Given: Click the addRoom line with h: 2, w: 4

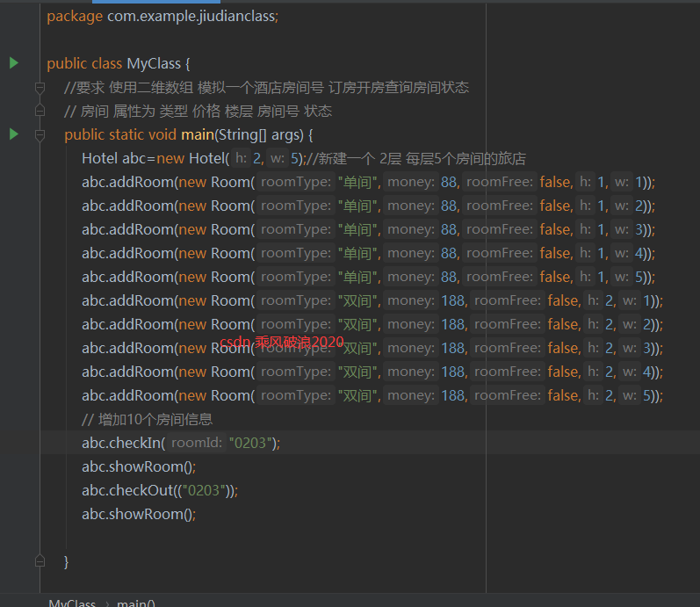Looking at the screenshot, I should tap(372, 372).
